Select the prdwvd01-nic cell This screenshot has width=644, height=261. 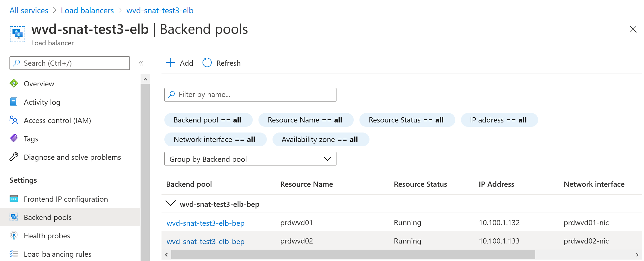(586, 223)
